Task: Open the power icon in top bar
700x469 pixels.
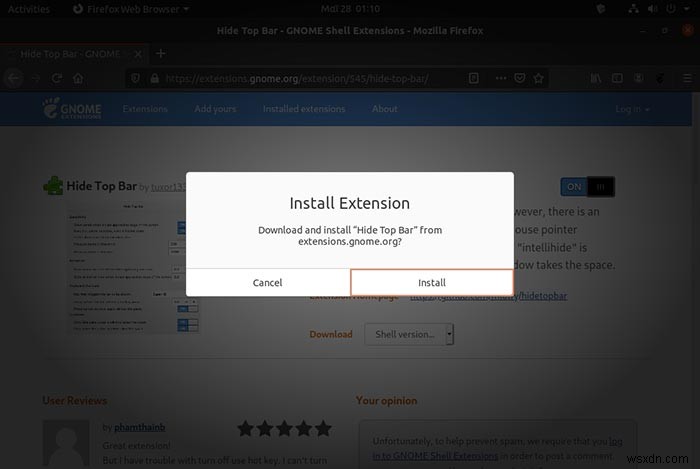Action: pyautogui.click(x=671, y=9)
